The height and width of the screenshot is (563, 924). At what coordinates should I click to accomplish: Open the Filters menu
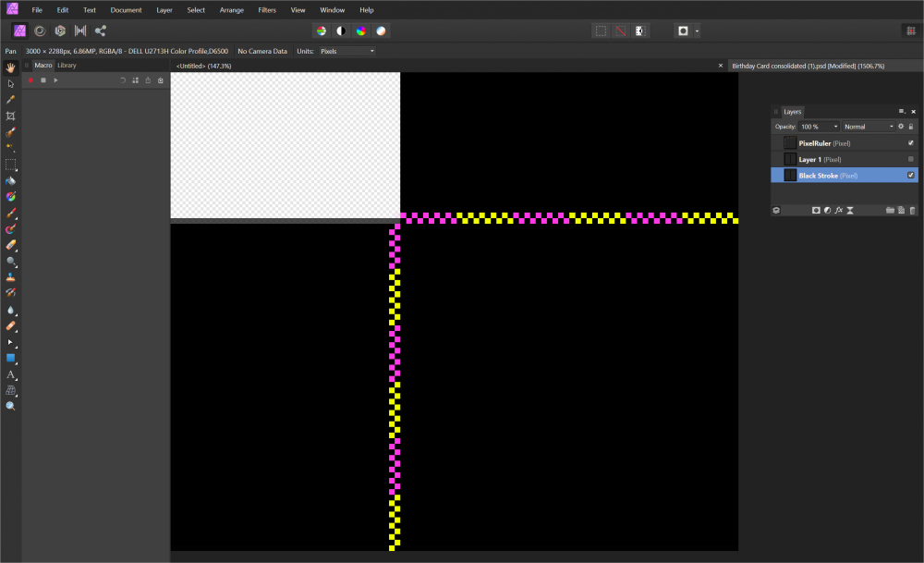(x=267, y=9)
